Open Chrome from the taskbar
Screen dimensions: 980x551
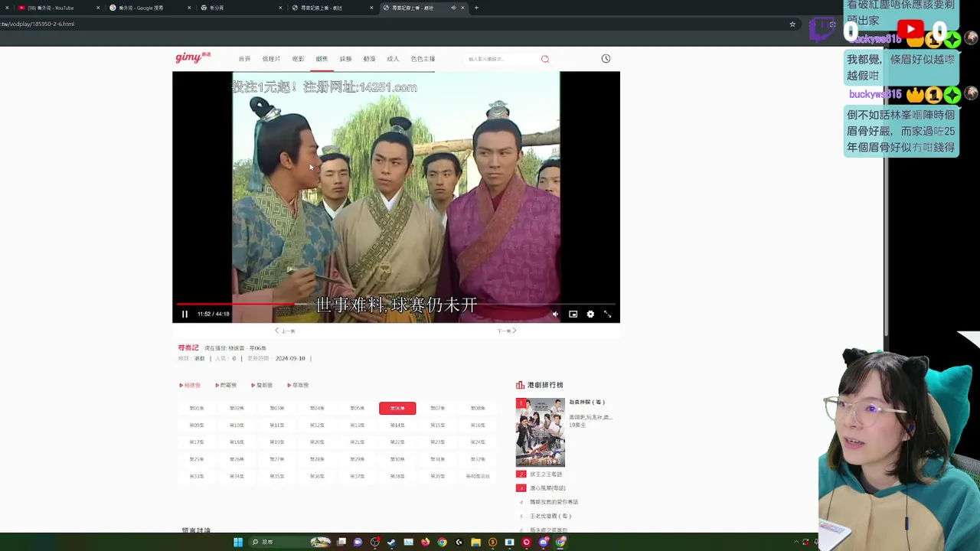(x=442, y=542)
